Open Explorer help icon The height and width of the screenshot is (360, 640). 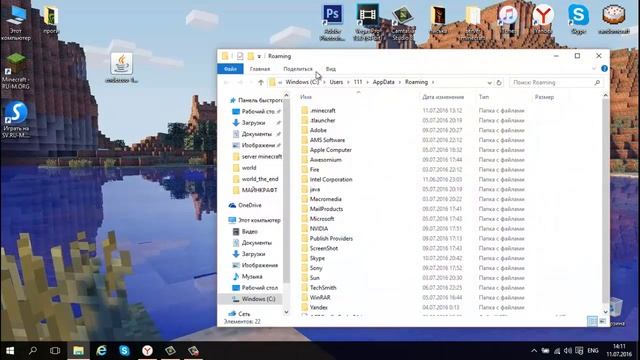click(604, 69)
